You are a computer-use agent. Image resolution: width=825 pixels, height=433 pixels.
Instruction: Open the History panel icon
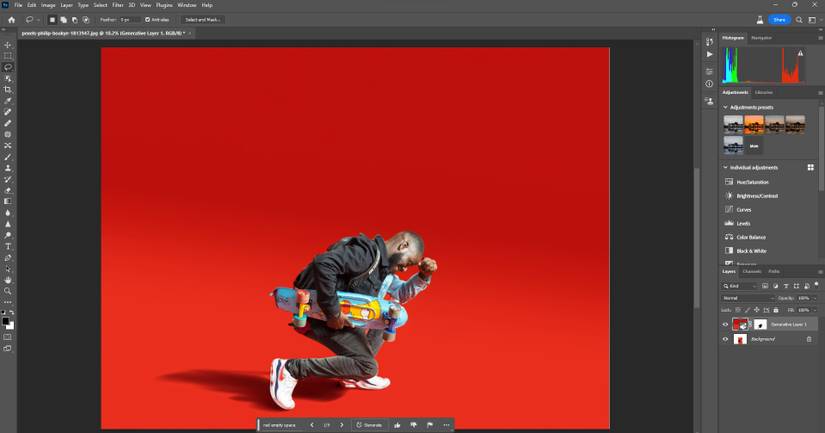click(x=709, y=42)
